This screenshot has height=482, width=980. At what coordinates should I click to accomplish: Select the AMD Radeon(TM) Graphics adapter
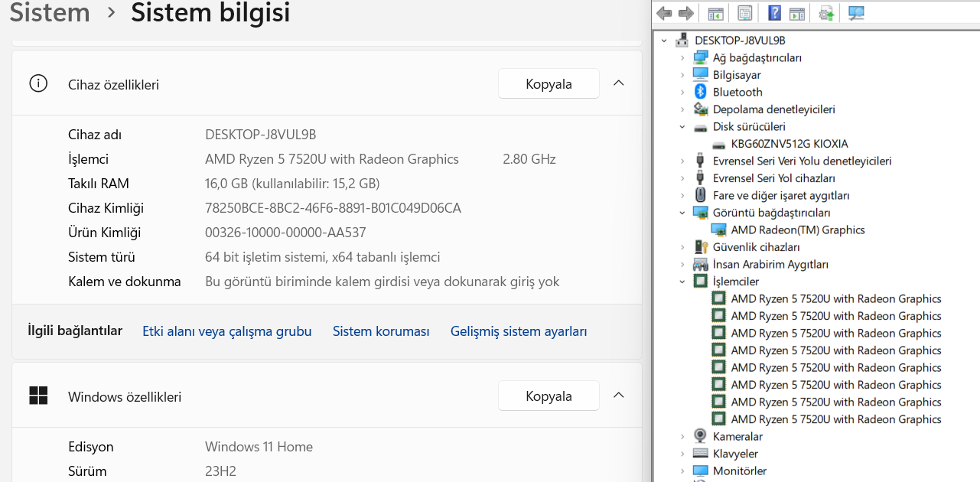point(797,230)
